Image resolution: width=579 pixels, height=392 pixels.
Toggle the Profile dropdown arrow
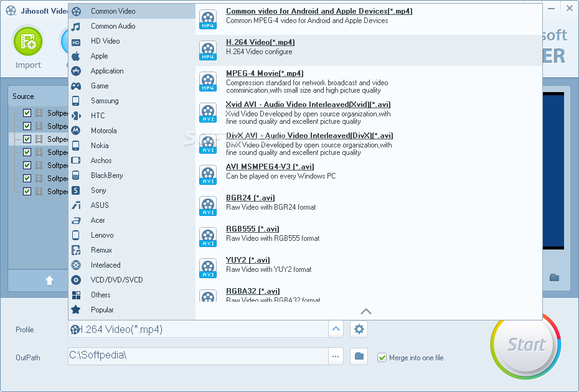[x=336, y=329]
